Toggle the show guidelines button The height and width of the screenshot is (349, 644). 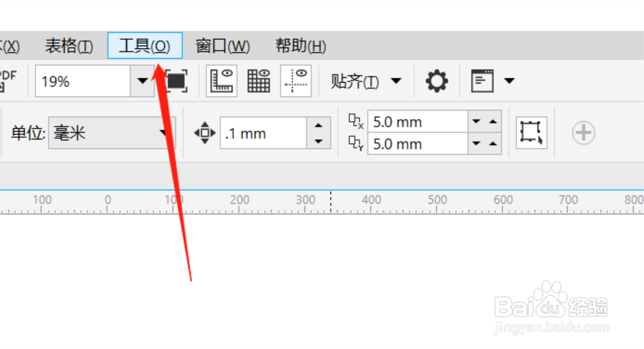296,81
